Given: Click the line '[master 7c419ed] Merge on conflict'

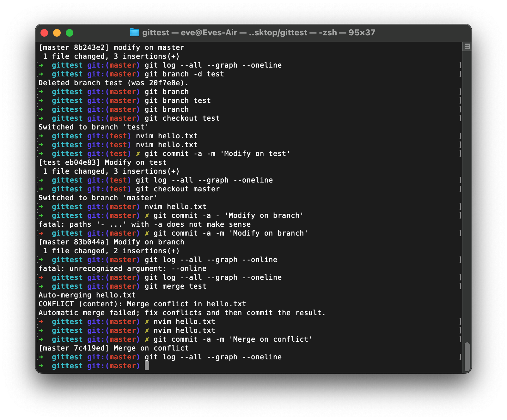Looking at the screenshot, I should tap(114, 348).
